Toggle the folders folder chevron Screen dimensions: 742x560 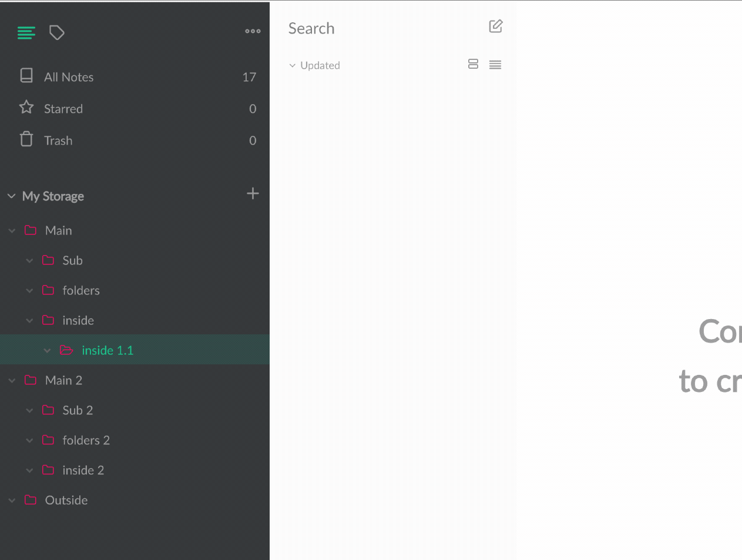(29, 291)
